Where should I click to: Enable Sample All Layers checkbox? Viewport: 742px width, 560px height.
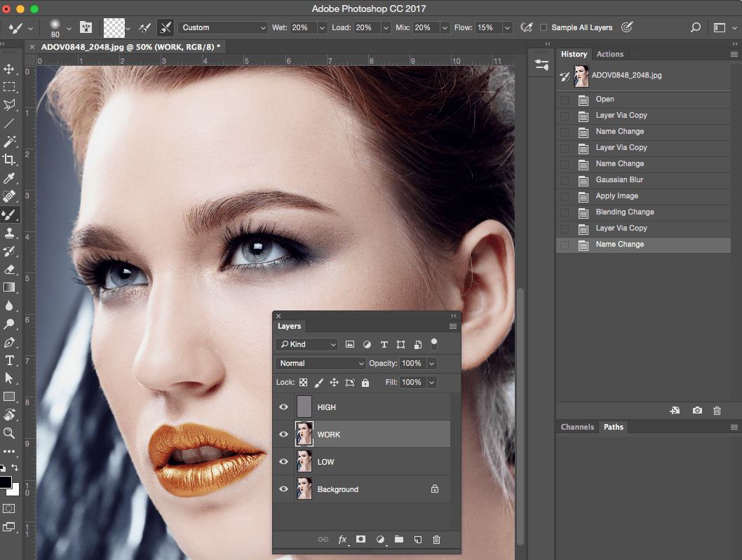544,28
